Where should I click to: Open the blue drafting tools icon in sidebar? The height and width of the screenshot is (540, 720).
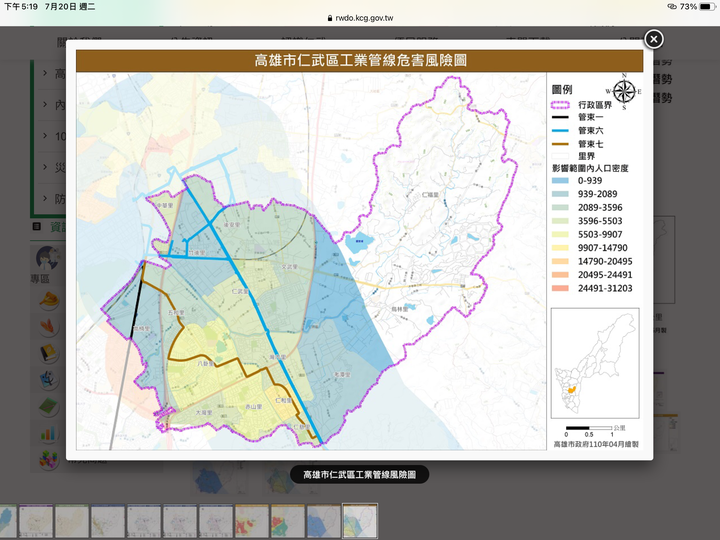49,380
